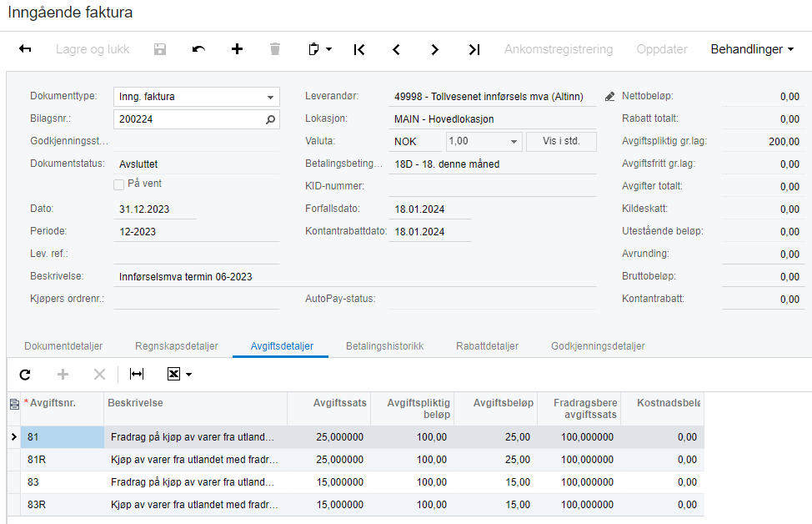Select the Avgiftsdetaljer tab
The width and height of the screenshot is (812, 524).
pyautogui.click(x=282, y=345)
